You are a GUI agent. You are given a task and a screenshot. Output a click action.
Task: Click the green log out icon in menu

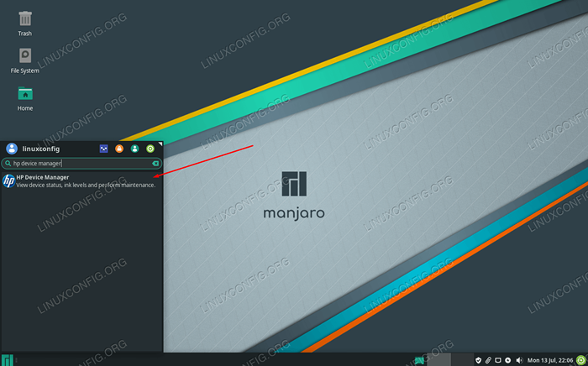pyautogui.click(x=150, y=149)
